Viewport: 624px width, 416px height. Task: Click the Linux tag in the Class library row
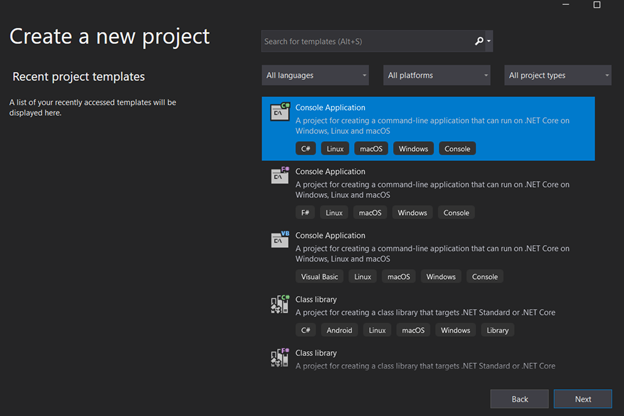[377, 330]
